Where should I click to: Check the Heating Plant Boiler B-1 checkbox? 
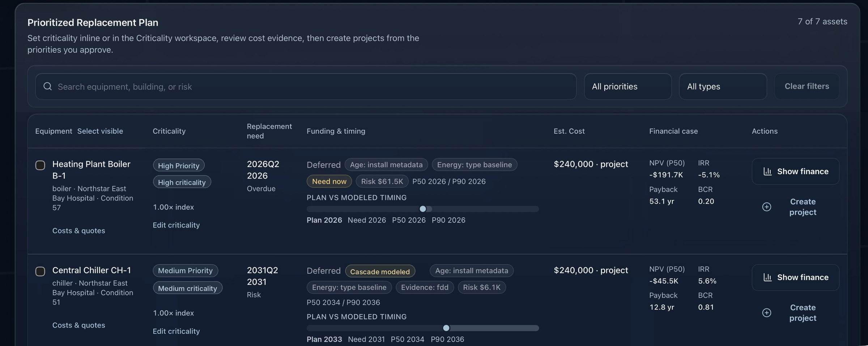click(x=40, y=165)
